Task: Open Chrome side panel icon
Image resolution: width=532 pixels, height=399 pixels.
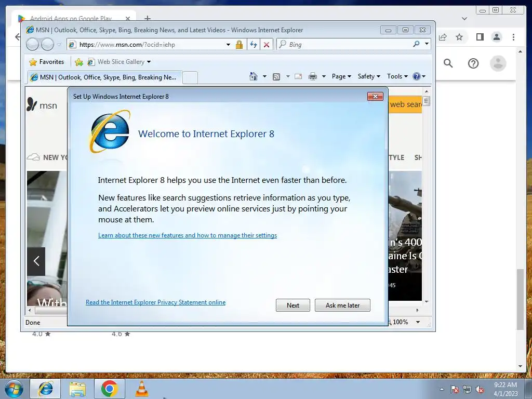Action: [480, 37]
